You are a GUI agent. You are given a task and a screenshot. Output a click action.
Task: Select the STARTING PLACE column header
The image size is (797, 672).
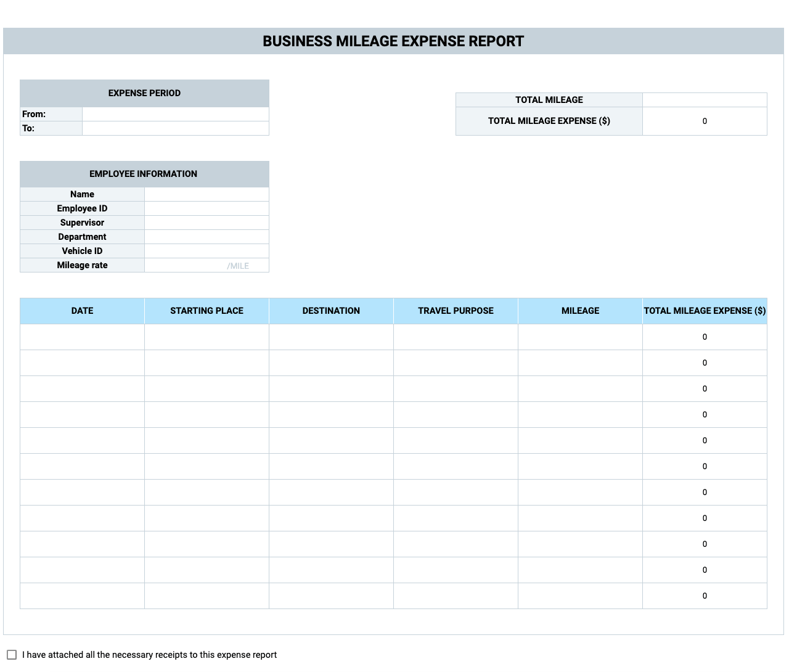(206, 310)
